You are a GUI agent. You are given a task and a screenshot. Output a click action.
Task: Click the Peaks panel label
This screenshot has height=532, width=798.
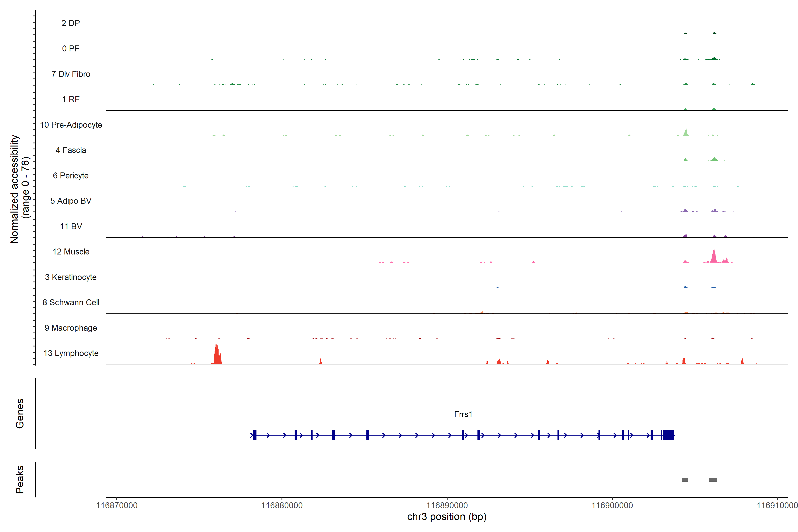click(x=20, y=479)
